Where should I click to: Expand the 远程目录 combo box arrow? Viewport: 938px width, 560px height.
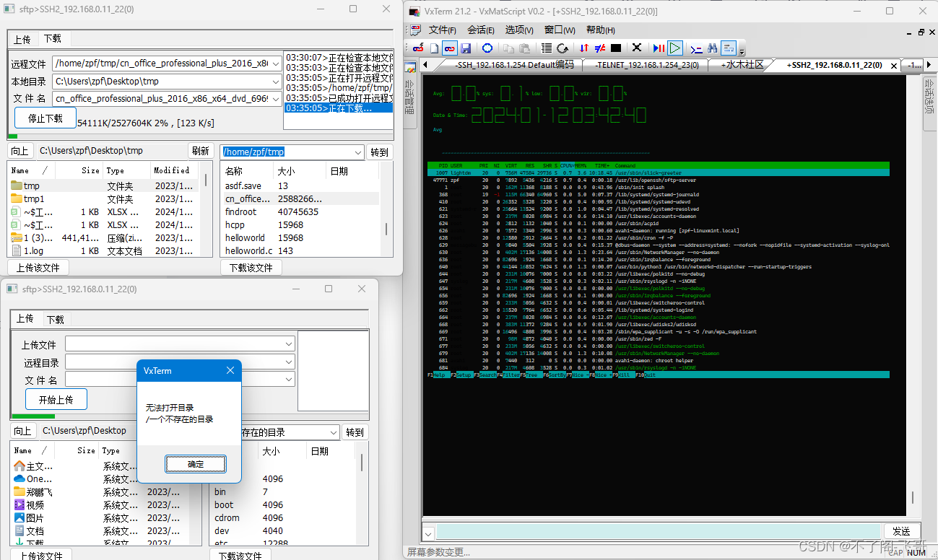tap(289, 362)
